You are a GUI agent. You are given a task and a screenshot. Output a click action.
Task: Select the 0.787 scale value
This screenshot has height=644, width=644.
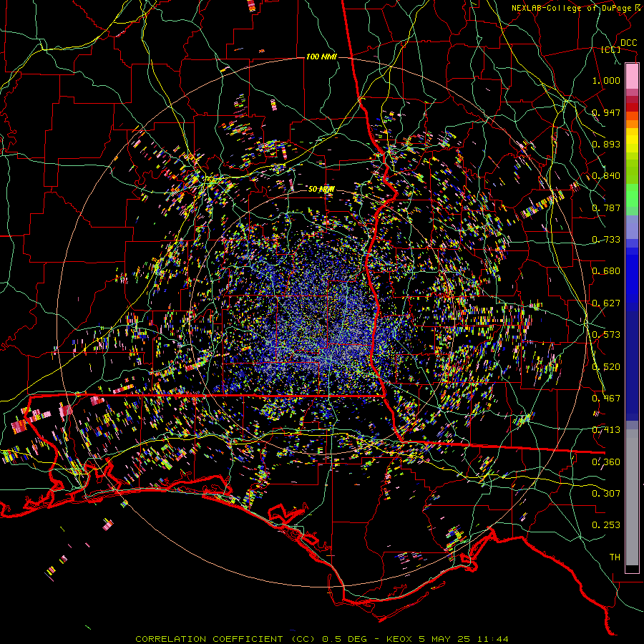tap(606, 208)
